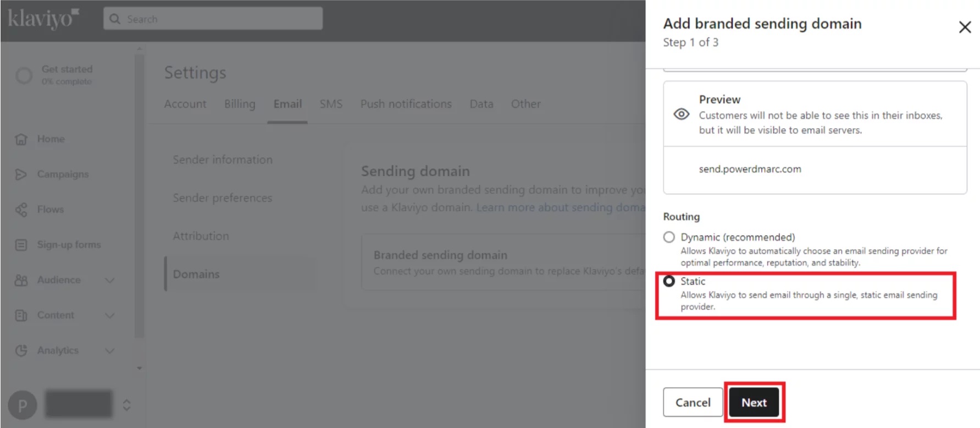Open Flows from sidebar

pos(51,210)
